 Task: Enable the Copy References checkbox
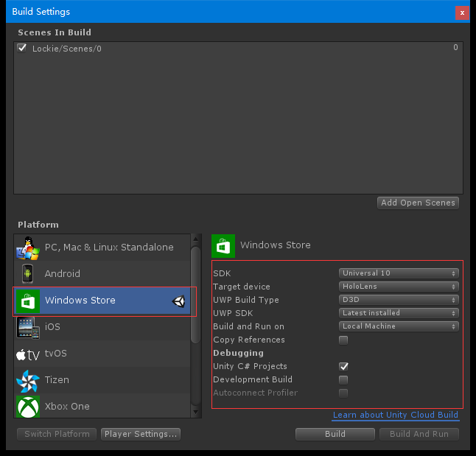pyautogui.click(x=343, y=340)
